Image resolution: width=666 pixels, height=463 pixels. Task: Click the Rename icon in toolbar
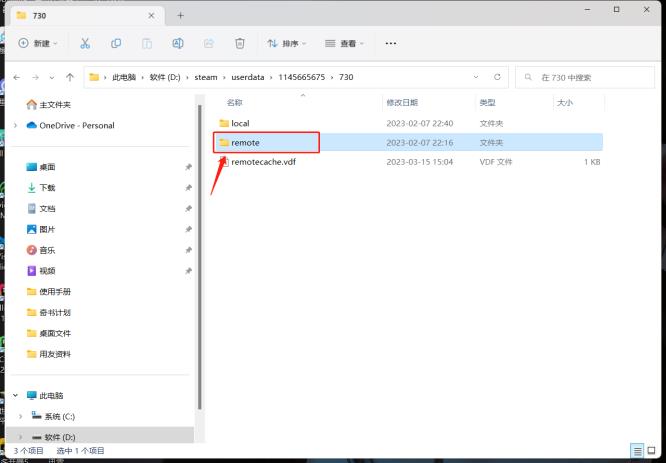coord(177,44)
